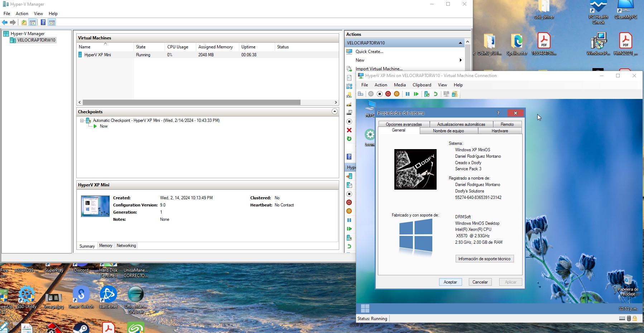This screenshot has width=644, height=333.
Task: Click the HyperV XP Mini preview thumbnail
Action: coord(95,206)
